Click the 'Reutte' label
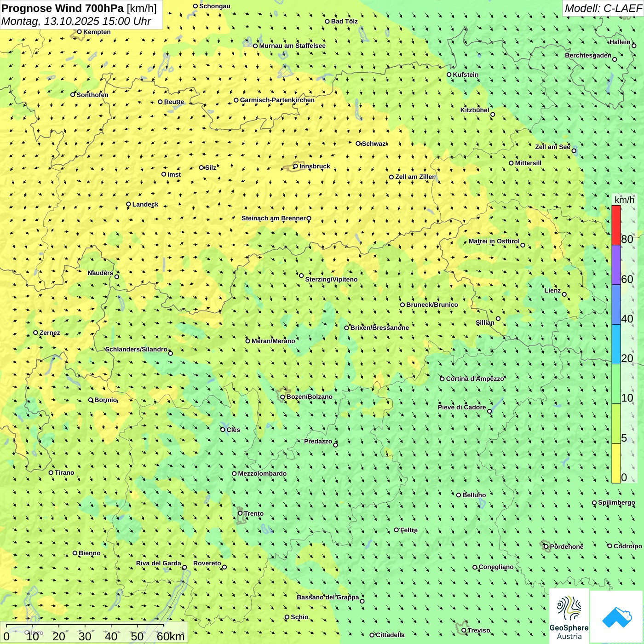644x644 pixels. [x=174, y=102]
